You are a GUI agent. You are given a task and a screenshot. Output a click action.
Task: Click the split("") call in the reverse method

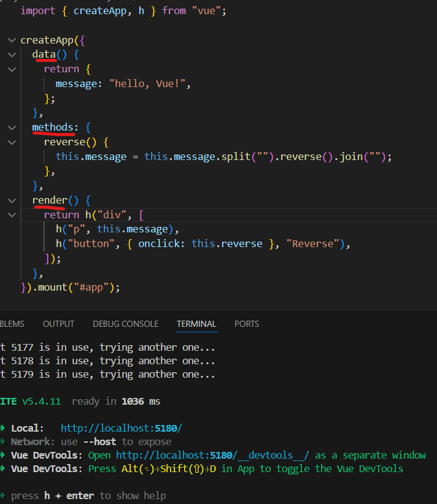click(x=247, y=156)
